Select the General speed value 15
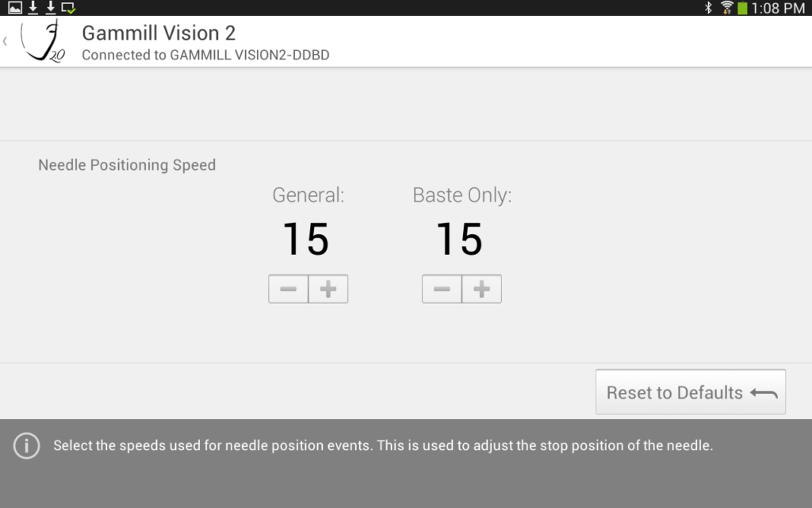This screenshot has width=812, height=508. [306, 239]
